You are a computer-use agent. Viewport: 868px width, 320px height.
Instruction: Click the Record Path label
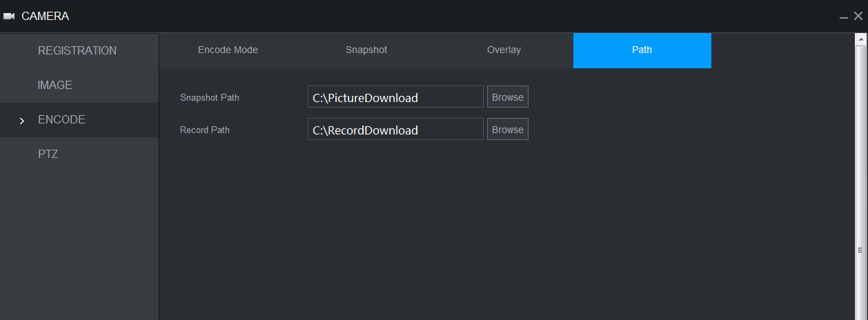coord(205,130)
